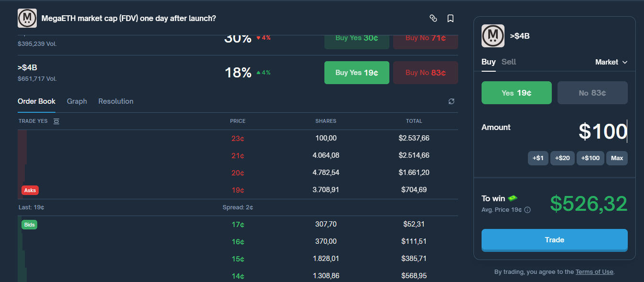Image resolution: width=644 pixels, height=282 pixels.
Task: Switch from Buy to Sell mode
Action: tap(509, 62)
